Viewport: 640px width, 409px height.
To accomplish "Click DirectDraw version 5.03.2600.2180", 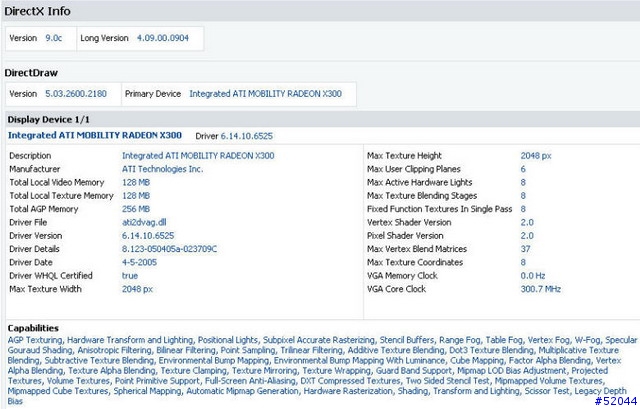I will 76,94.
